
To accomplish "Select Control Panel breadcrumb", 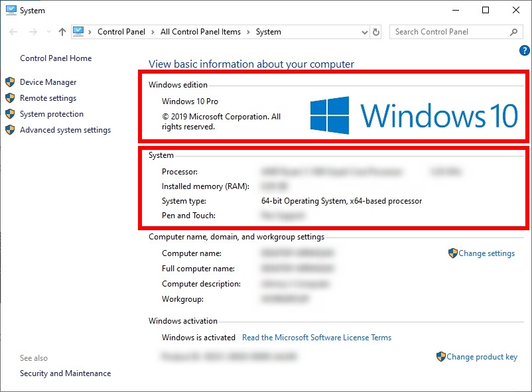I will pos(121,32).
